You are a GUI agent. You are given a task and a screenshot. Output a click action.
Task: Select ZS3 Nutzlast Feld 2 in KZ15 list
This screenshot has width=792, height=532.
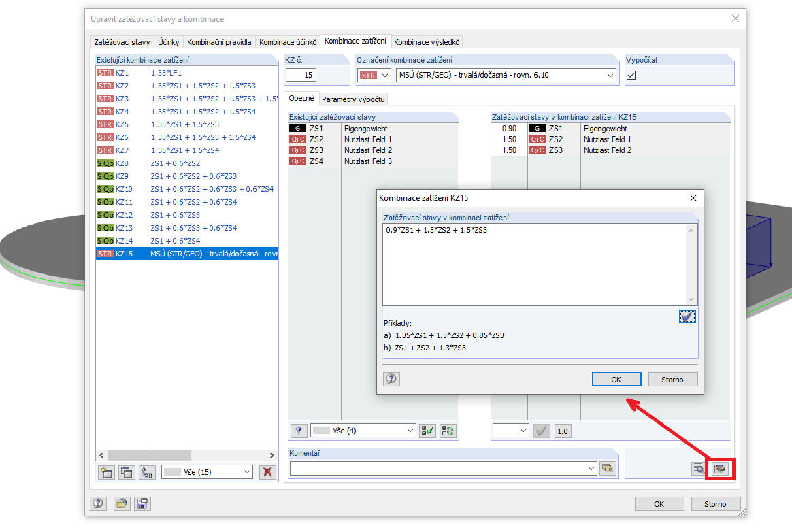[610, 150]
